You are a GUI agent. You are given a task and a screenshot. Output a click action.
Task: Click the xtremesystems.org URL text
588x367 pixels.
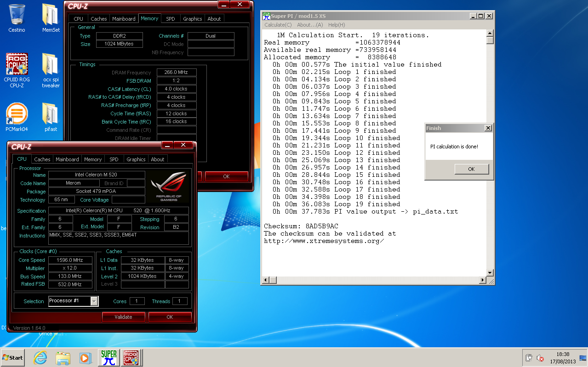point(324,241)
